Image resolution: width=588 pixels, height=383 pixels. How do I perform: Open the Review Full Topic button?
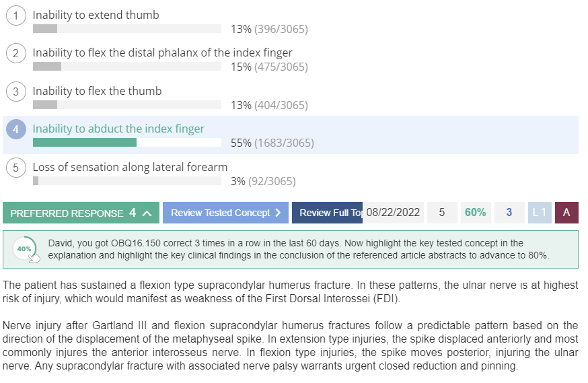tap(327, 213)
